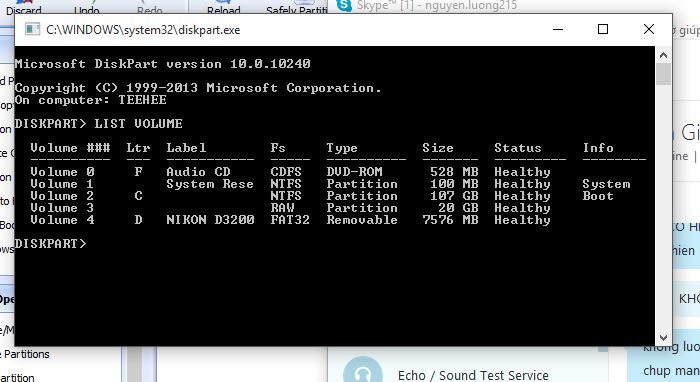Activate the Skype nguyen.luong215 window title
Viewport: 700px width, 382px height.
pos(437,5)
